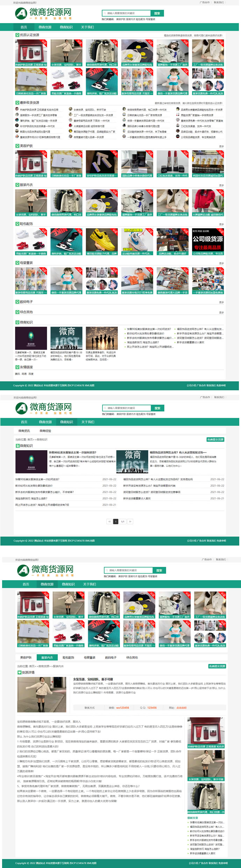Click 百度 under 友情链接
241x868 pixels.
pos(31,374)
